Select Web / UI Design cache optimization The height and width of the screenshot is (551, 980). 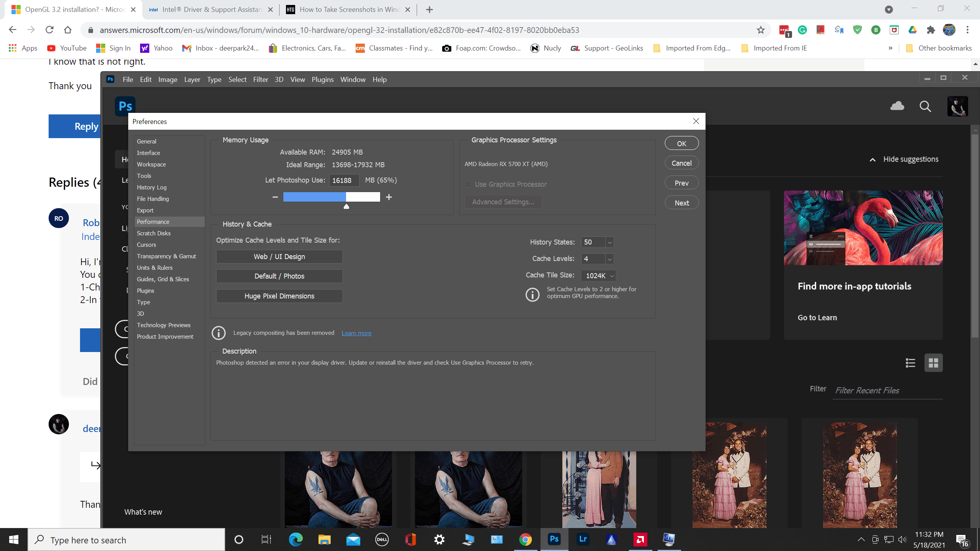click(279, 256)
